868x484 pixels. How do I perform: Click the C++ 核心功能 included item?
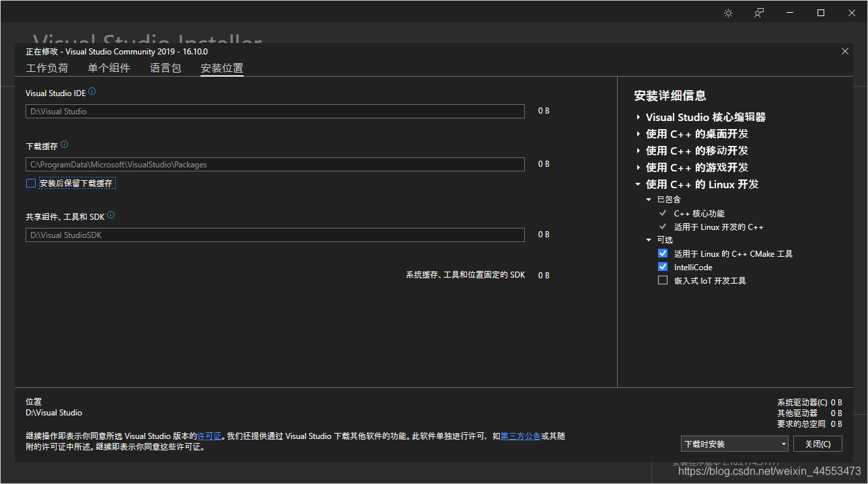click(699, 213)
